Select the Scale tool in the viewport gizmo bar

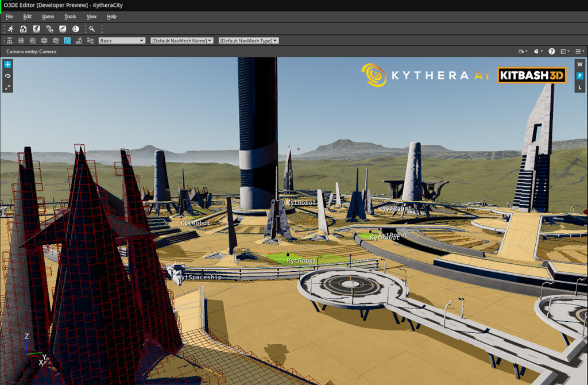point(7,88)
